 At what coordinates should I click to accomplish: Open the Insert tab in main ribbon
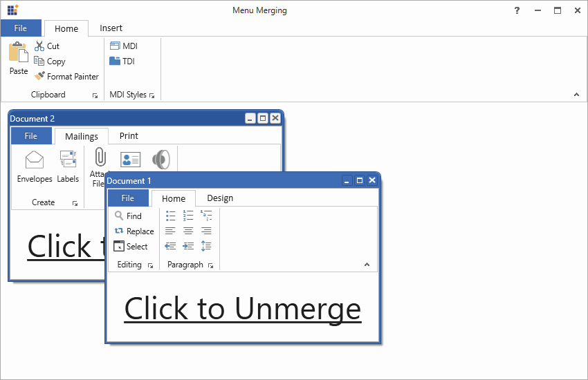pyautogui.click(x=111, y=28)
